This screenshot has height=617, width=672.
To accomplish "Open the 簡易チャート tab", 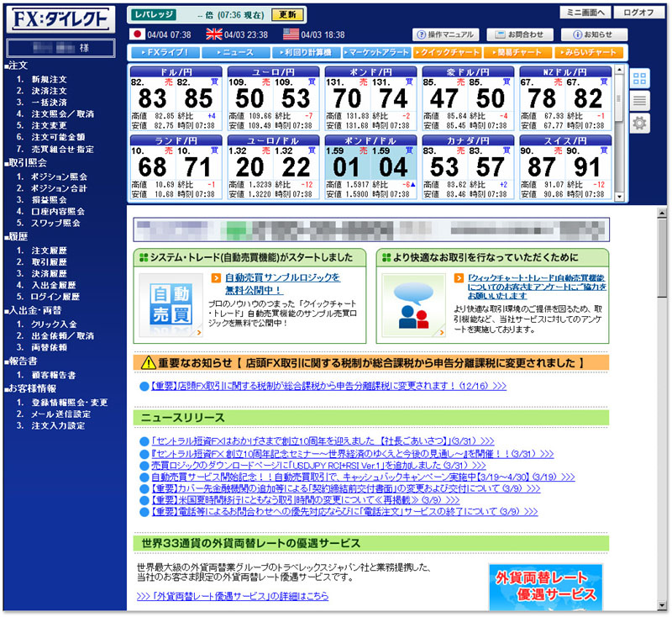I will click(x=517, y=52).
